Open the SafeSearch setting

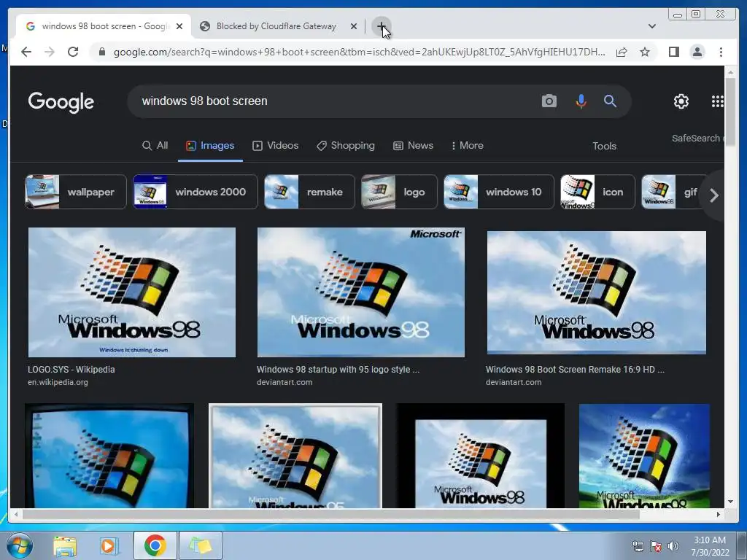[x=697, y=138]
